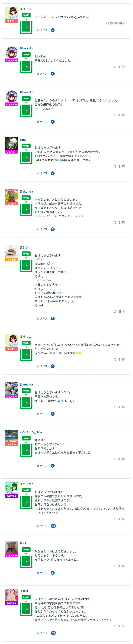Select ぐ〜たん's avatar image
The height and width of the screenshot is (644, 133).
[x=11, y=488]
